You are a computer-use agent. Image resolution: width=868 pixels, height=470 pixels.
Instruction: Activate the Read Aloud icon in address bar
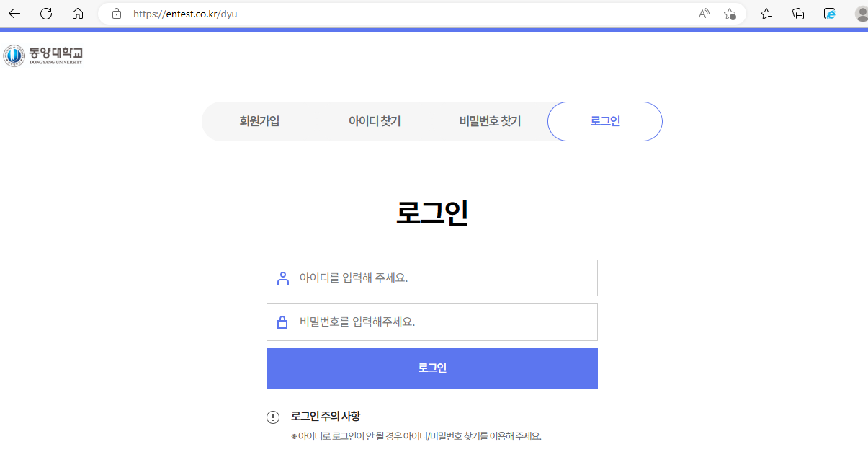click(x=704, y=14)
